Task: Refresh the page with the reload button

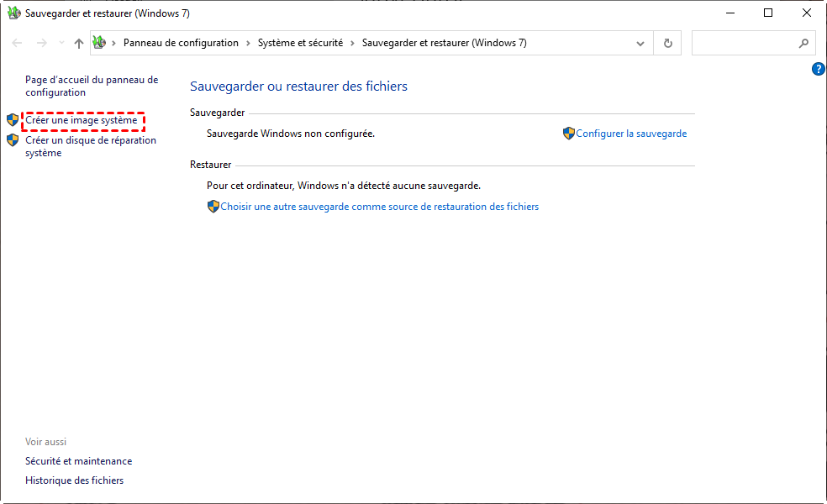Action: point(667,43)
